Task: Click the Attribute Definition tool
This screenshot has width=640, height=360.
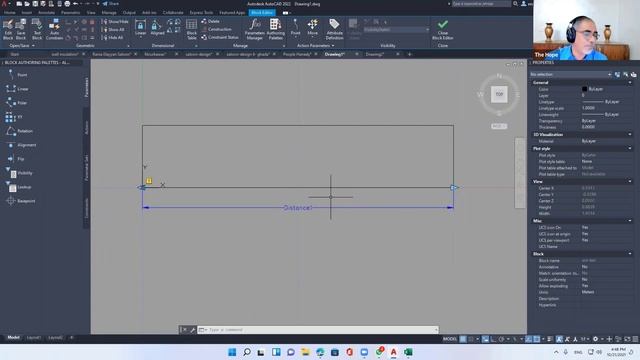Action: pyautogui.click(x=334, y=29)
